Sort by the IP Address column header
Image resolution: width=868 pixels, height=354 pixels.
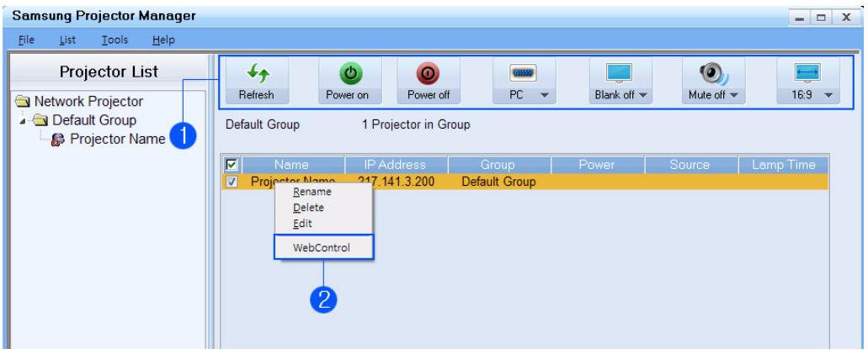point(395,165)
